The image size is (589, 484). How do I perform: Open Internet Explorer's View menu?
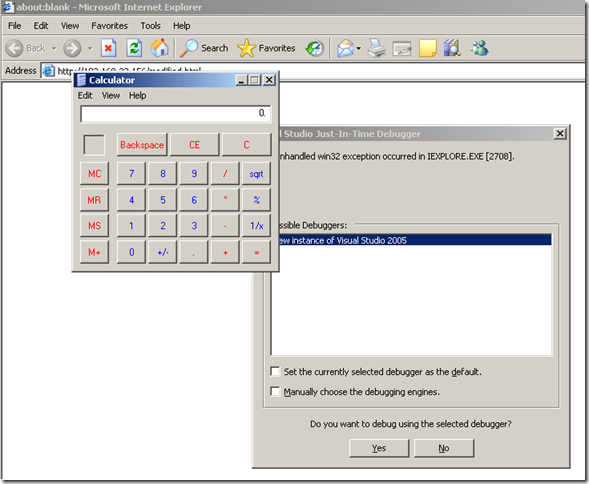70,26
